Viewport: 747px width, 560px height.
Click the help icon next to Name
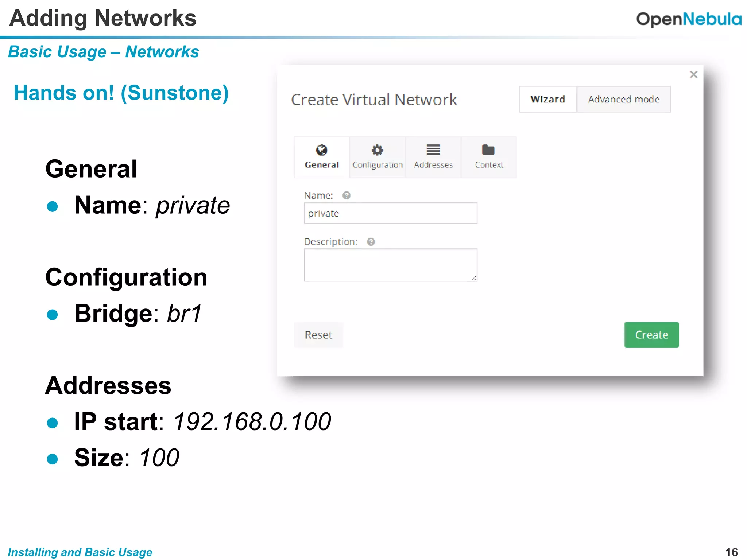click(x=347, y=195)
